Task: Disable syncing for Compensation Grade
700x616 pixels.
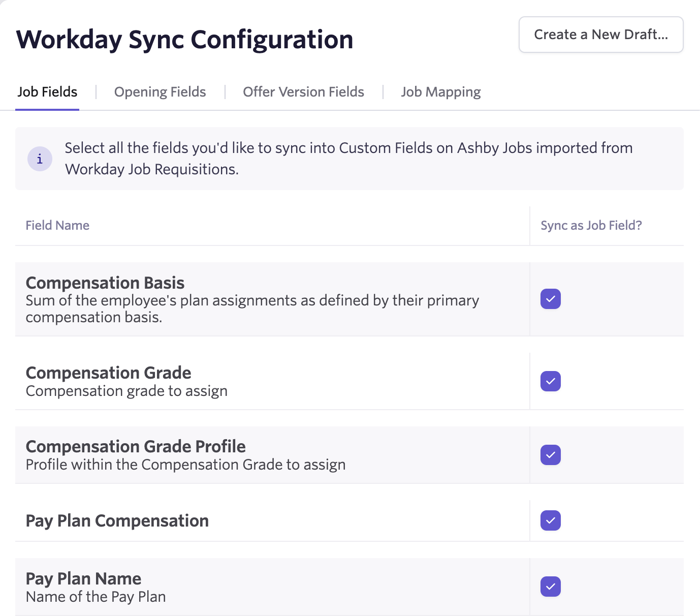Action: pyautogui.click(x=550, y=381)
